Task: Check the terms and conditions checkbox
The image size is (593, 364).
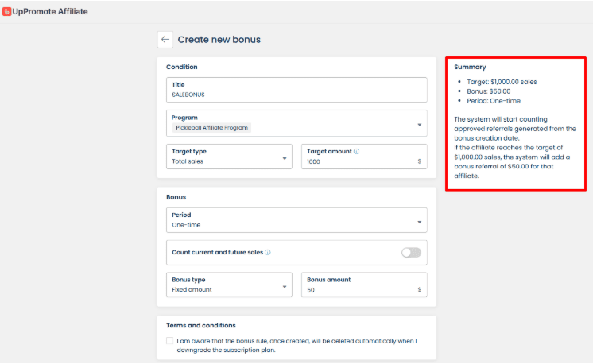Action: 170,340
